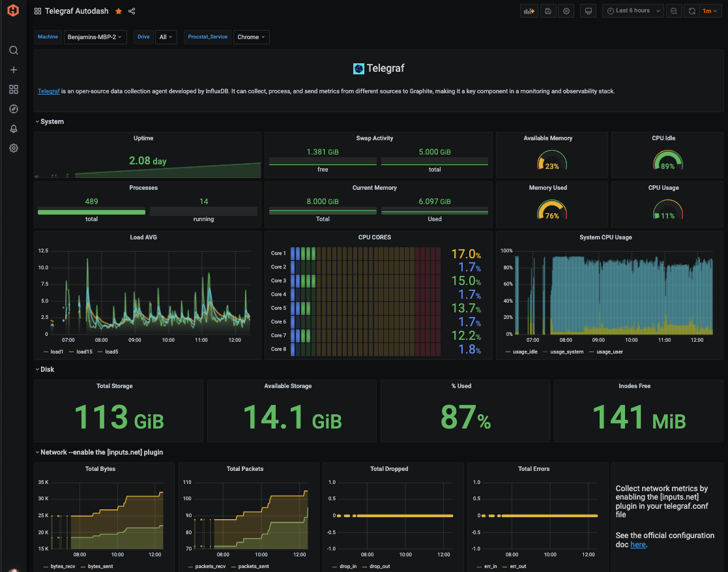728x572 pixels.
Task: Open the Swap Activity panel title menu
Action: click(375, 138)
